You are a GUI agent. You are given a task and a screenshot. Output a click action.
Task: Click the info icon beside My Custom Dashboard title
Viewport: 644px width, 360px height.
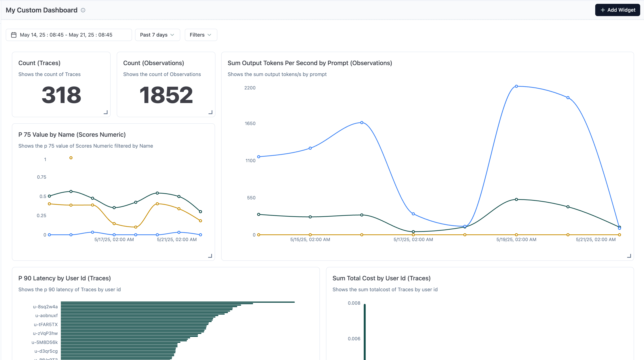(x=83, y=10)
